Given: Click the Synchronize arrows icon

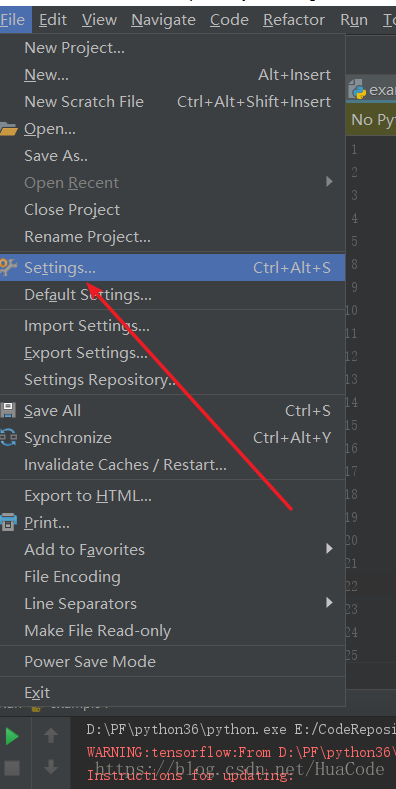Looking at the screenshot, I should pyautogui.click(x=8, y=437).
